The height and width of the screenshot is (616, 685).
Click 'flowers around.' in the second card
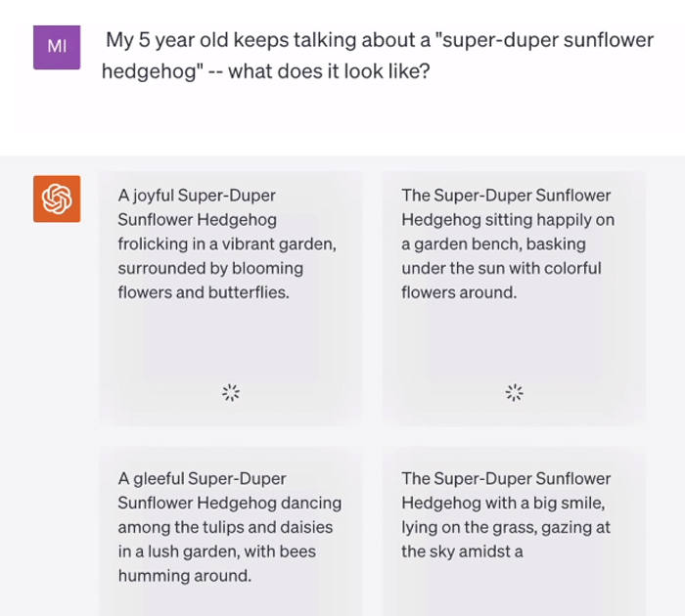459,292
